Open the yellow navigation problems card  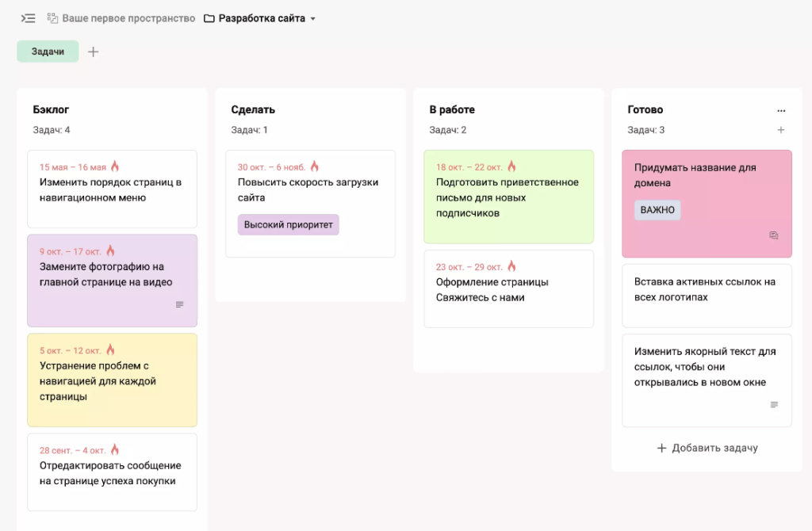coord(112,381)
